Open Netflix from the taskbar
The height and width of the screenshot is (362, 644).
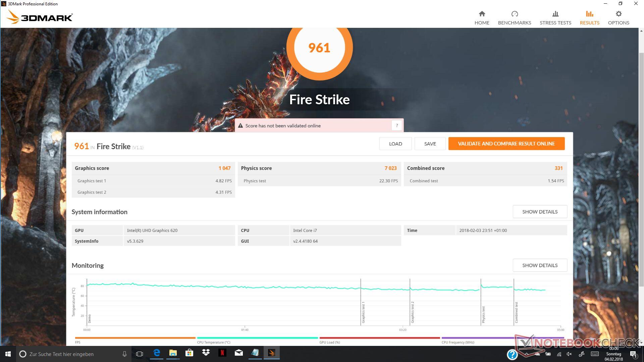(x=222, y=353)
